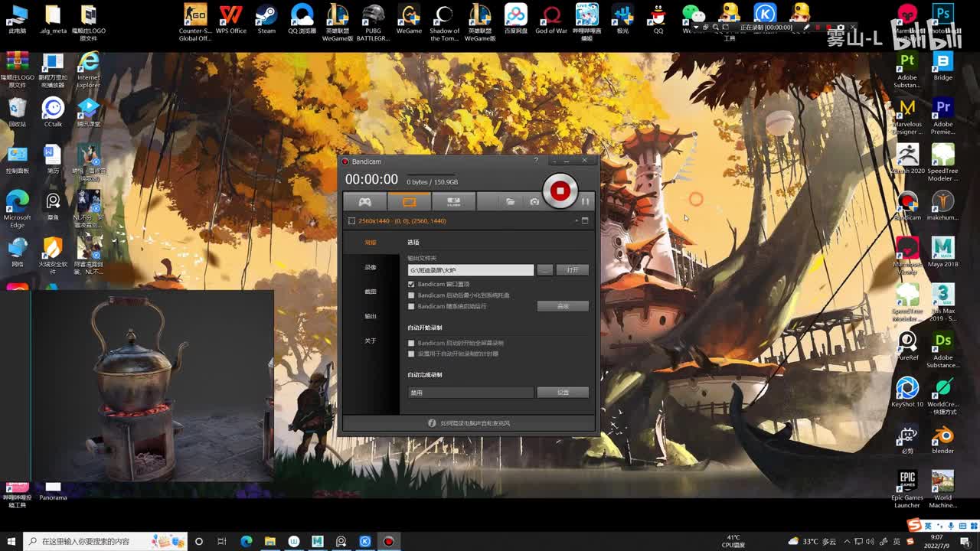Viewport: 980px width, 551px height.
Task: Click the recording toolbar camera icon
Action: pyautogui.click(x=840, y=27)
